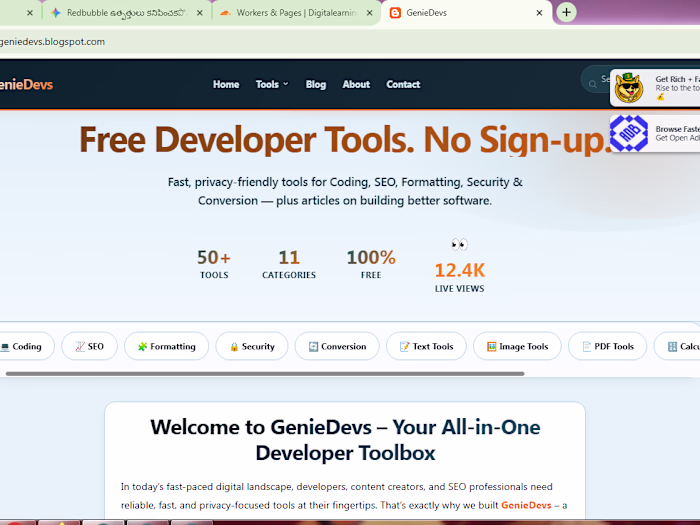The width and height of the screenshot is (700, 525).
Task: Close the GenieDevs tab
Action: (539, 13)
